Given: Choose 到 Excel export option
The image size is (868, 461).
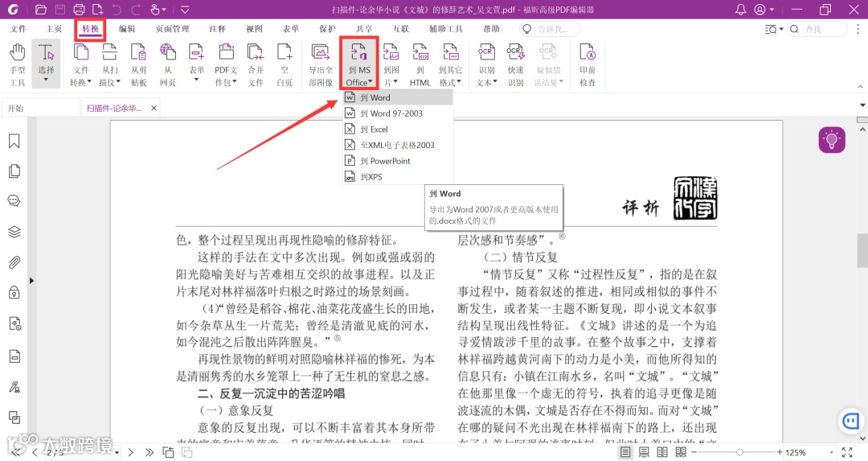Looking at the screenshot, I should [398, 129].
